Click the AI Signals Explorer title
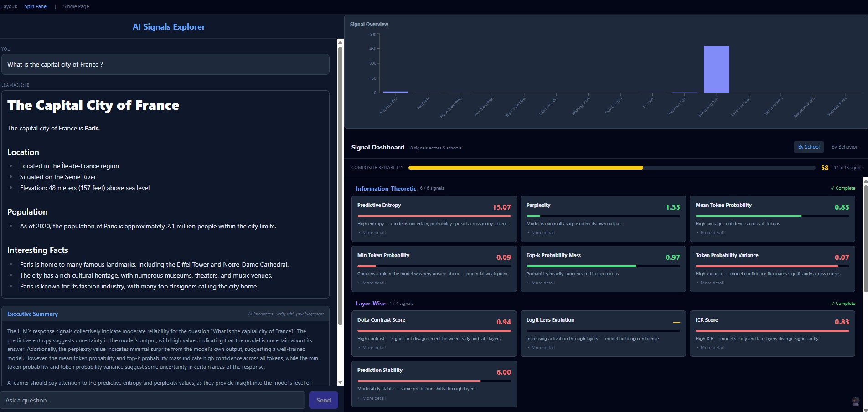Screen dimensions: 868x412 [x=168, y=27]
